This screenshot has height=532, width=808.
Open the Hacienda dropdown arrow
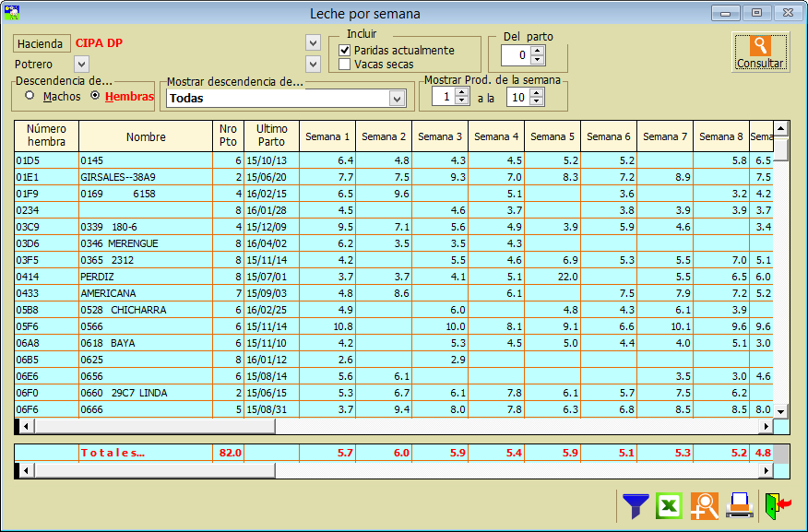click(x=313, y=43)
